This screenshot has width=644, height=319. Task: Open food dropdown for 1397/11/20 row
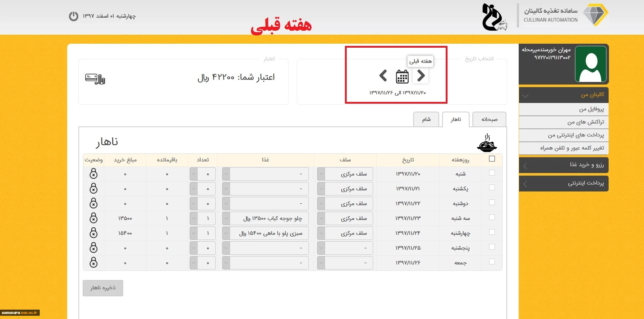(x=265, y=174)
